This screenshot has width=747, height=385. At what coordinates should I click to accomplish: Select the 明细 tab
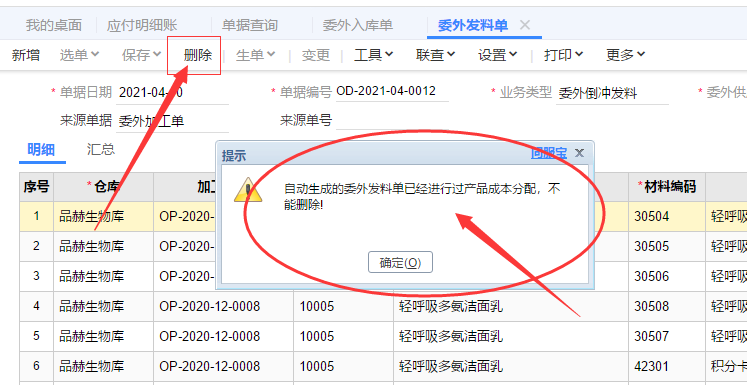coord(41,150)
